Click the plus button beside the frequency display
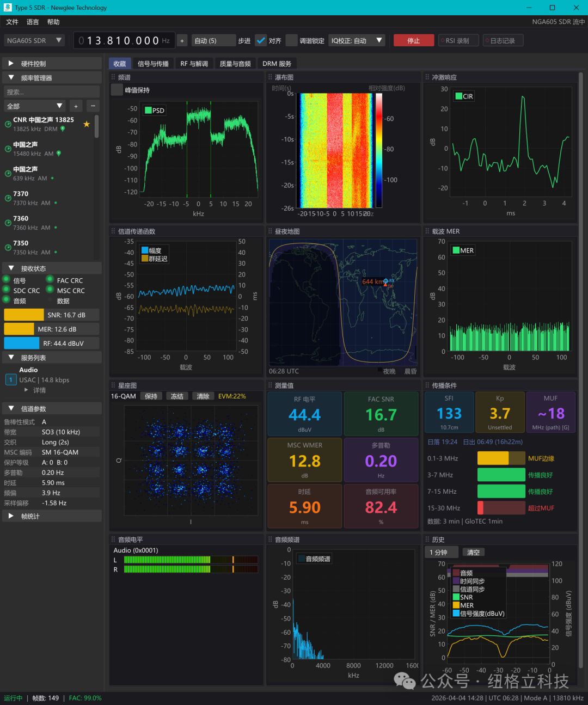588x705 pixels. (182, 41)
